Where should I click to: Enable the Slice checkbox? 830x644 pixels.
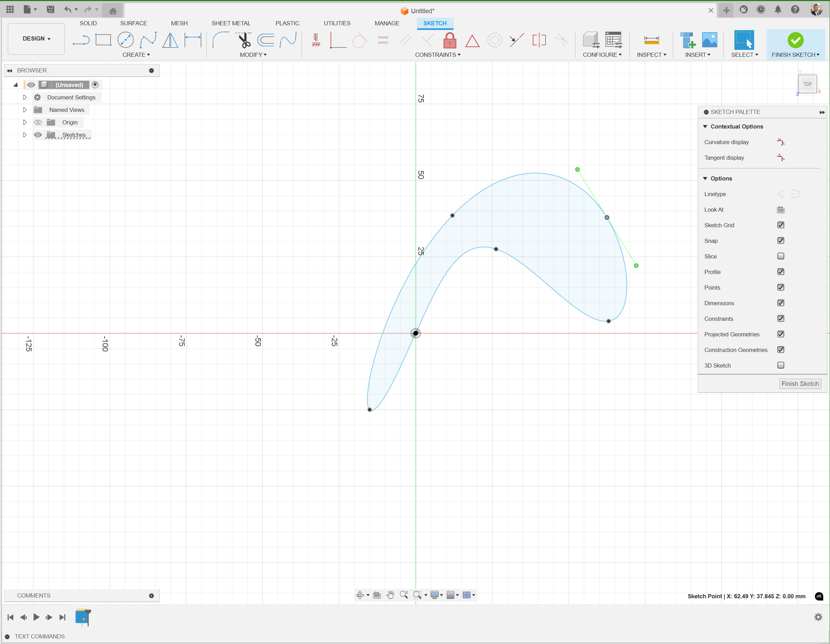tap(780, 256)
